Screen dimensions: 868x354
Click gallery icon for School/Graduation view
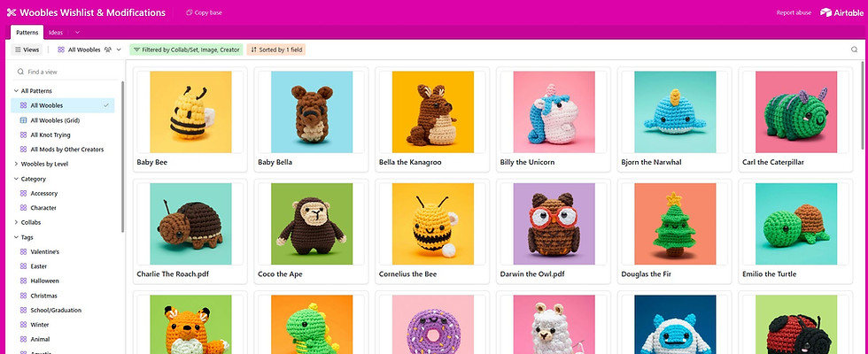click(23, 311)
